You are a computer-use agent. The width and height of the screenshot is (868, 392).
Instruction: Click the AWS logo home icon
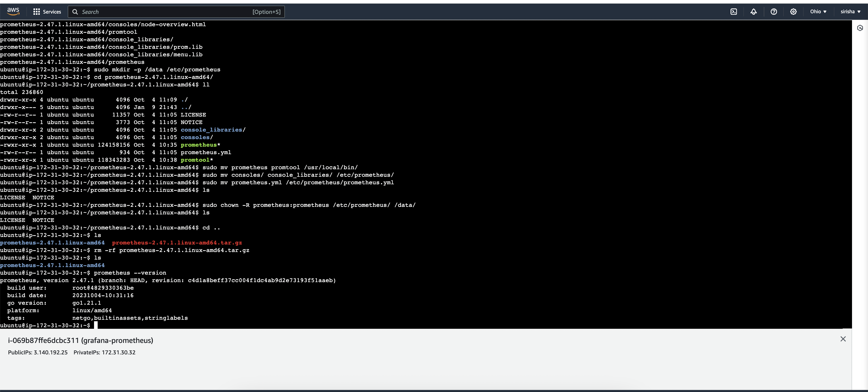[x=13, y=11]
